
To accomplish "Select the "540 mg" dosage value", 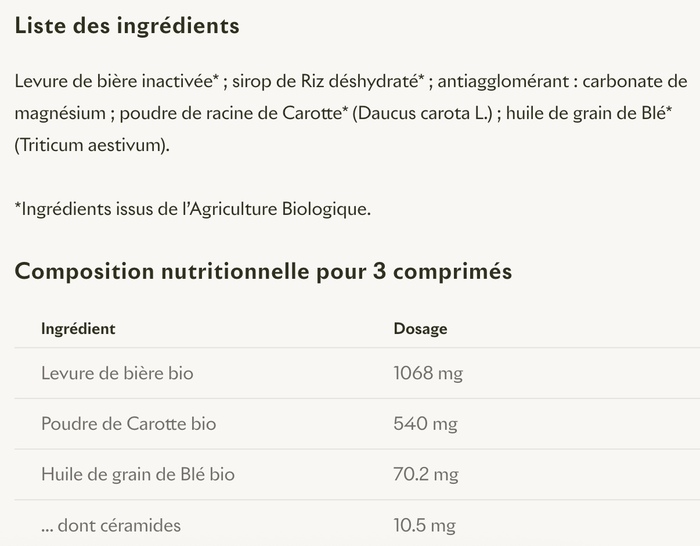I will pos(425,423).
